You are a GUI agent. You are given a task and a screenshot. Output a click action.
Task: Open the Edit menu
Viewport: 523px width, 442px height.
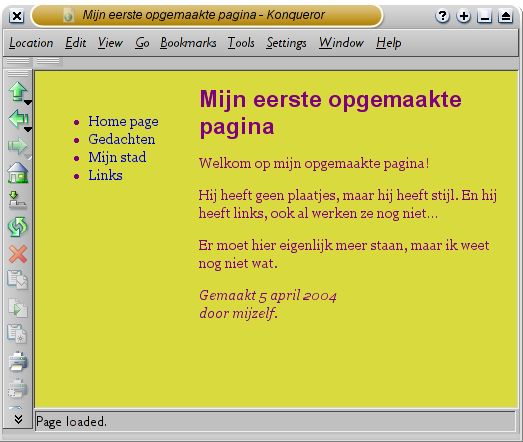coord(76,43)
